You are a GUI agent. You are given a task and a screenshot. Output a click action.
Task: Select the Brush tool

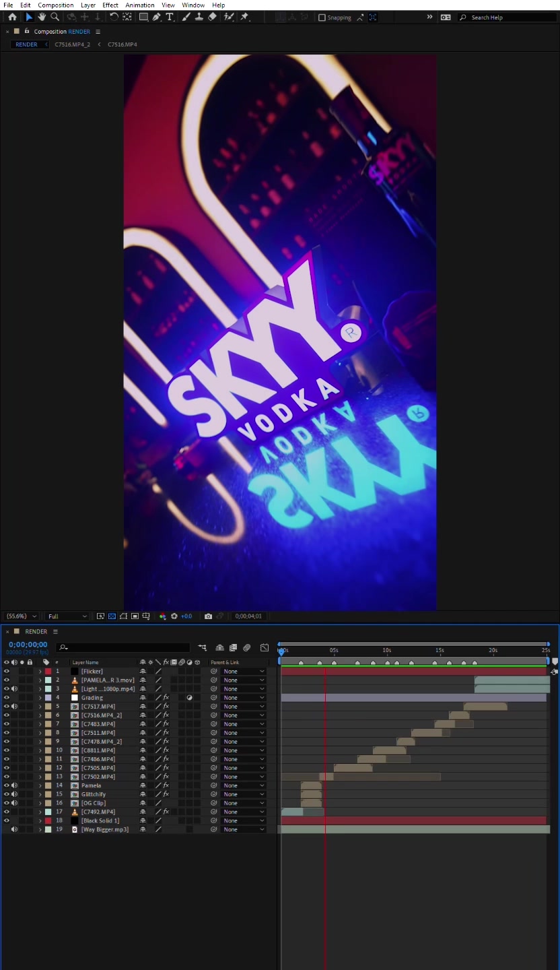tap(186, 17)
